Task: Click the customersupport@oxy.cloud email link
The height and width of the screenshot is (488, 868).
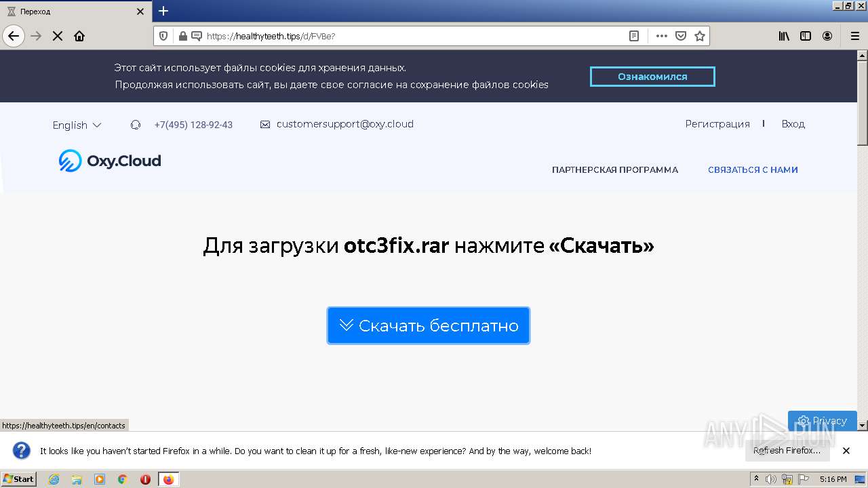Action: pyautogui.click(x=344, y=124)
